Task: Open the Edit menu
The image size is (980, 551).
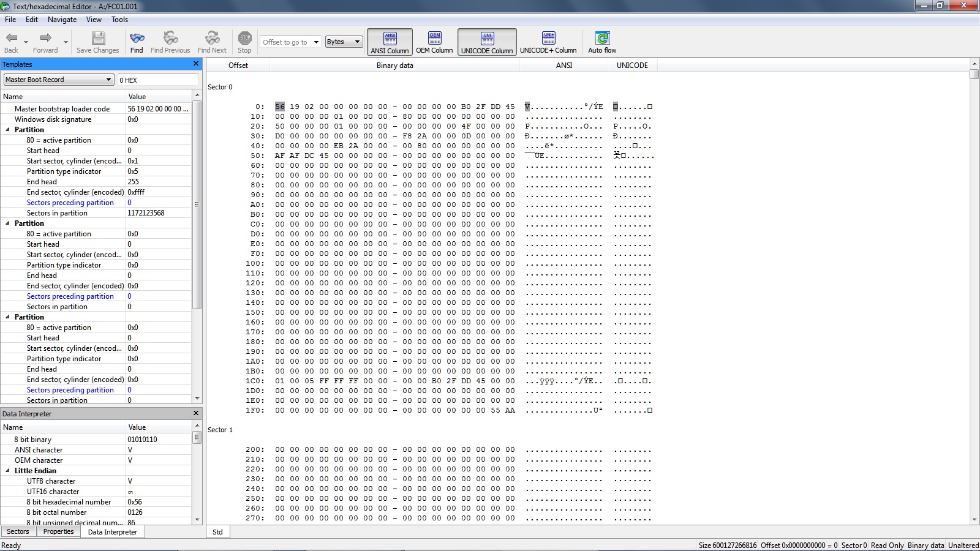Action: tap(32, 20)
